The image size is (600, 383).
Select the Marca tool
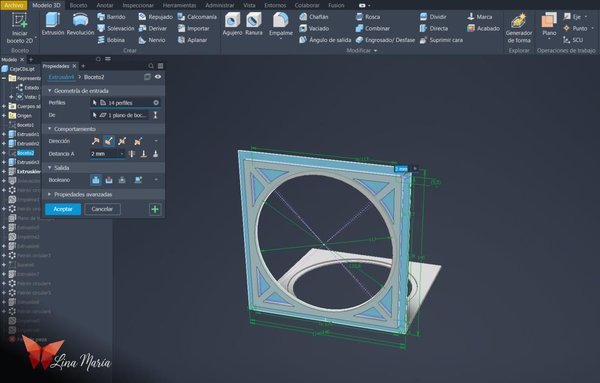click(479, 17)
